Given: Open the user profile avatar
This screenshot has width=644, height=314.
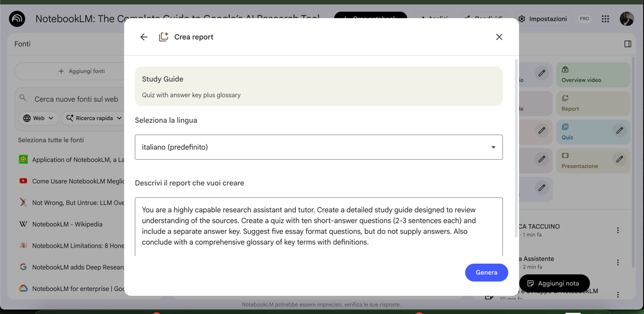Looking at the screenshot, I should pos(627,19).
